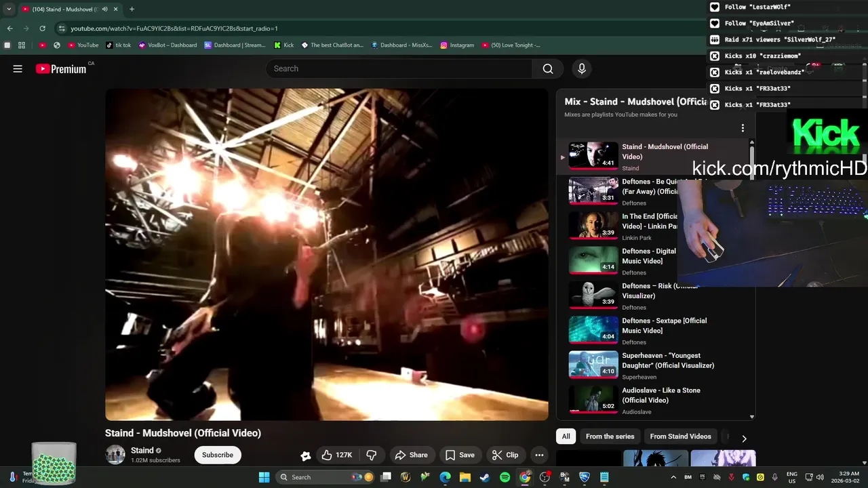The width and height of the screenshot is (868, 488).
Task: Open tab groups icon in bookmarks bar
Action: [x=7, y=45]
